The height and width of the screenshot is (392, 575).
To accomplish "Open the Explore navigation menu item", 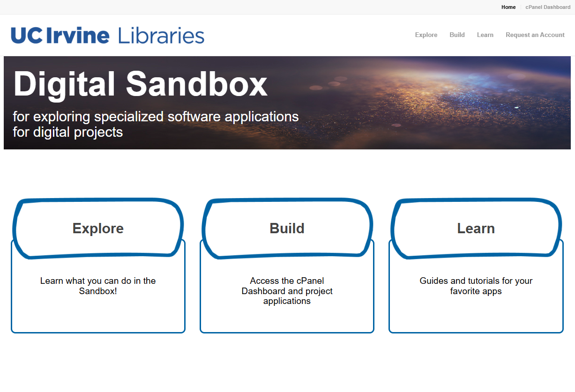I will (x=426, y=35).
